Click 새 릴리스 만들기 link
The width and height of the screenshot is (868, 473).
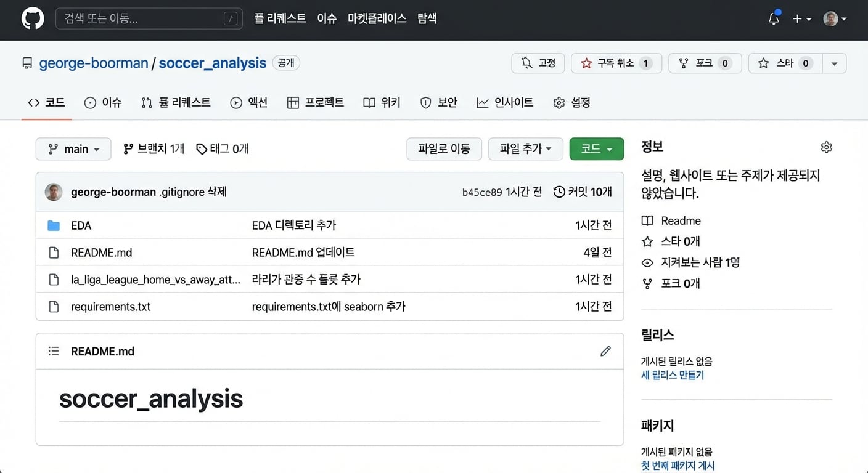tap(673, 375)
